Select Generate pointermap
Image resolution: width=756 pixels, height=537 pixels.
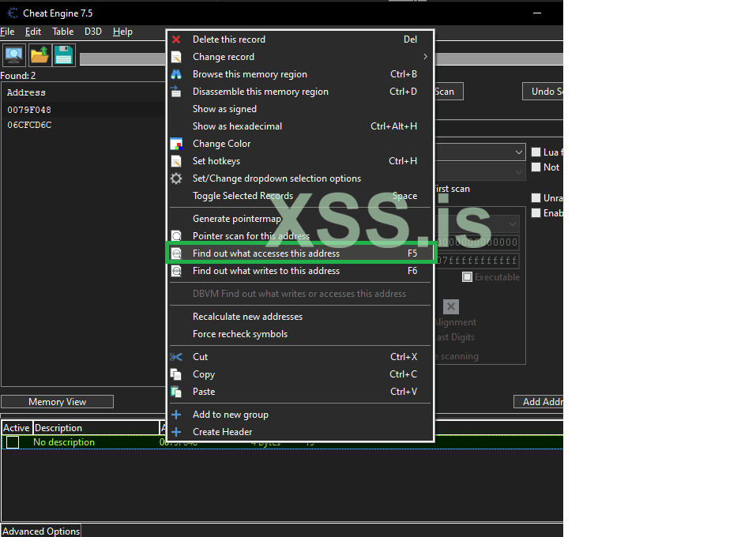[301, 219]
